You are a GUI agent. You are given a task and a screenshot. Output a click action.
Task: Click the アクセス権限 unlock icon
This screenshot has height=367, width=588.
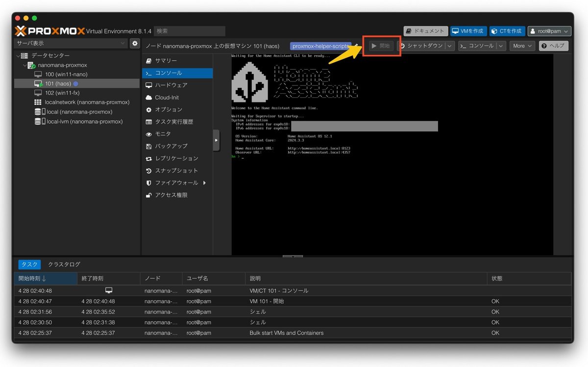pos(149,195)
